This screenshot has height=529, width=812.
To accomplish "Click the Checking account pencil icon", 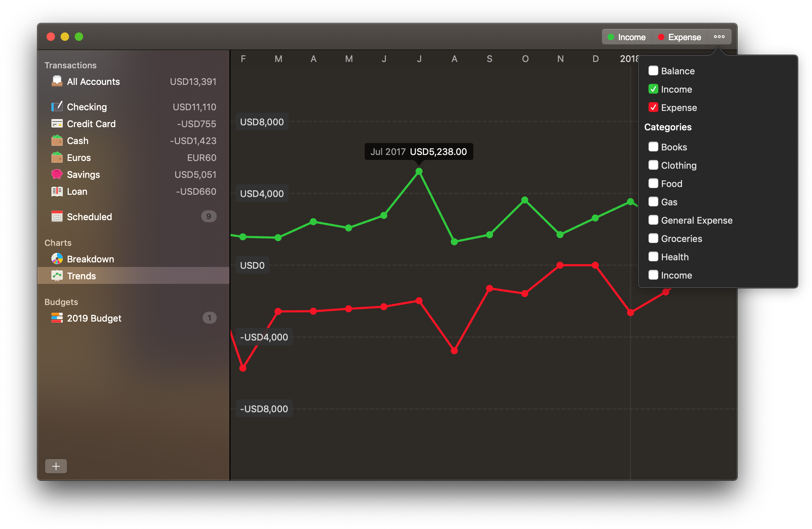I will [x=57, y=106].
